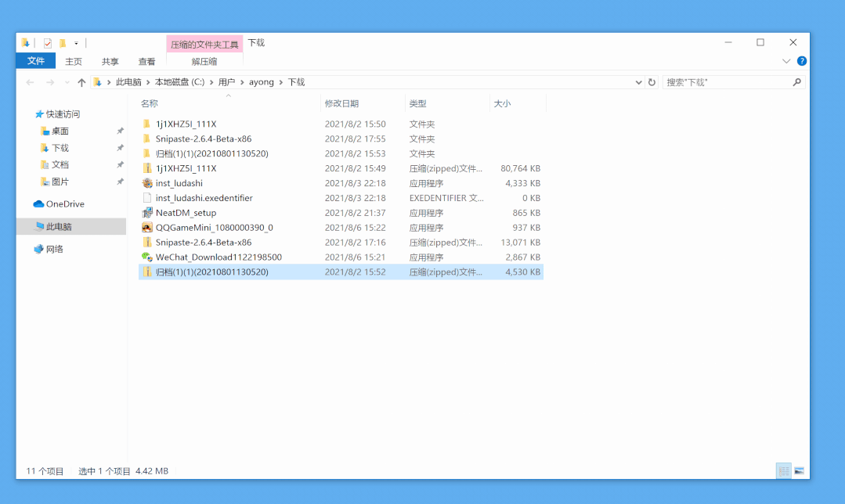This screenshot has height=504, width=845.
Task: Unpin 下载 from quick access
Action: coord(120,148)
